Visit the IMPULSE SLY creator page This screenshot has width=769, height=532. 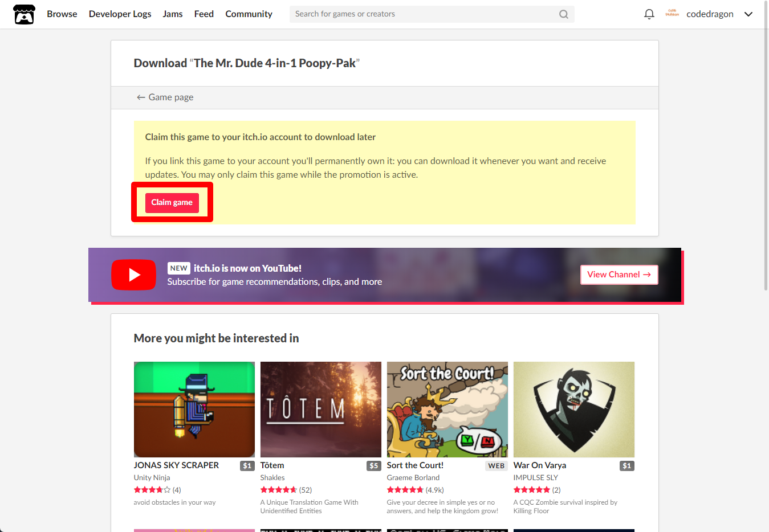[x=536, y=478]
